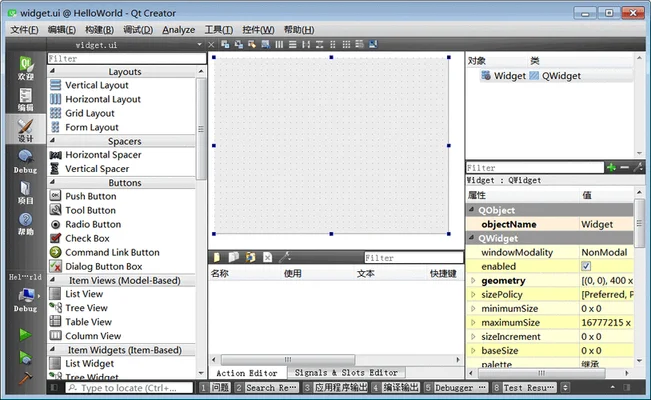The image size is (651, 400).
Task: Open the Debugger output pane
Action: click(x=456, y=388)
